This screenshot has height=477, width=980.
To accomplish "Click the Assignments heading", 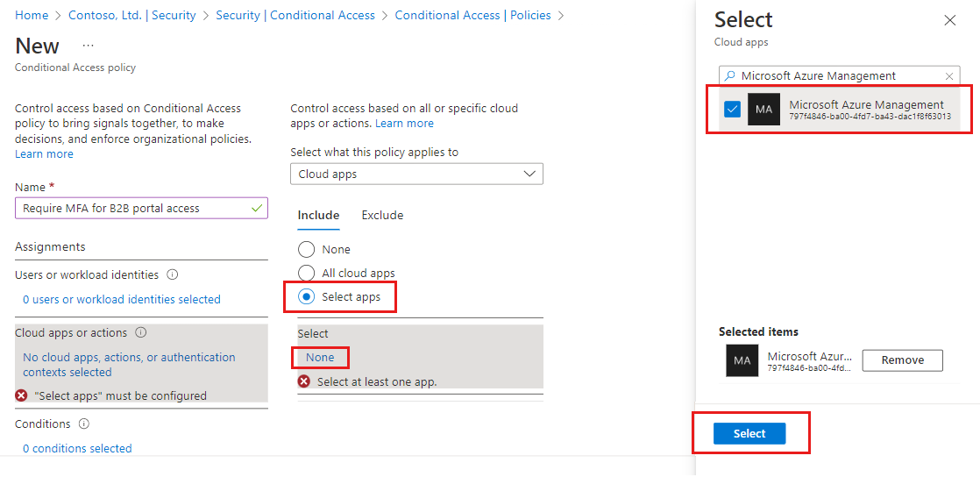I will [50, 247].
